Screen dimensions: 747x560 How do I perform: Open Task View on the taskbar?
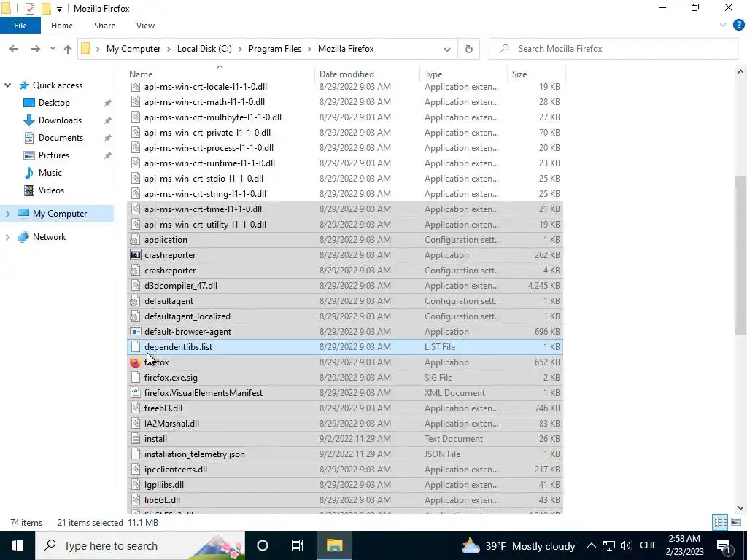click(298, 545)
